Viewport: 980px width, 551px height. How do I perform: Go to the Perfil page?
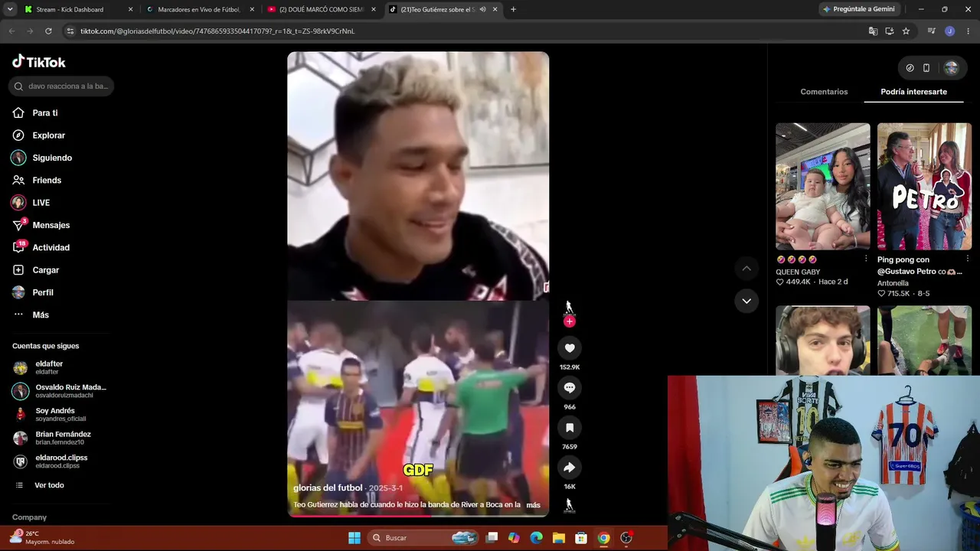click(x=43, y=293)
